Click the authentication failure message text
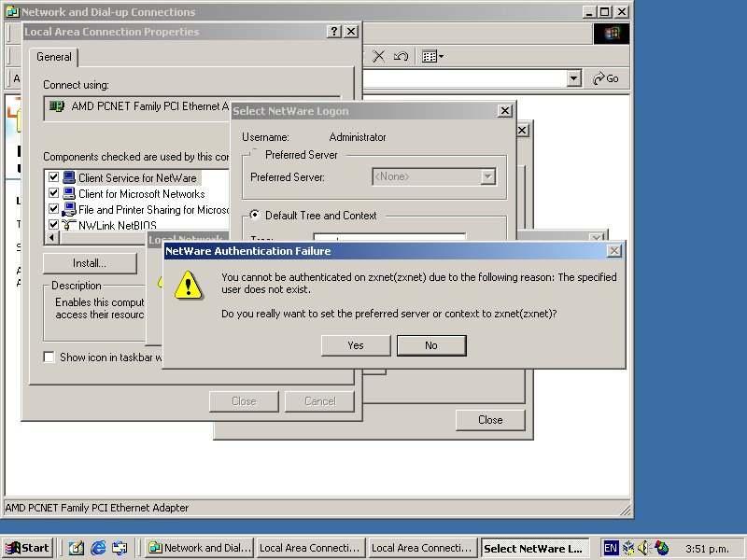 click(418, 284)
